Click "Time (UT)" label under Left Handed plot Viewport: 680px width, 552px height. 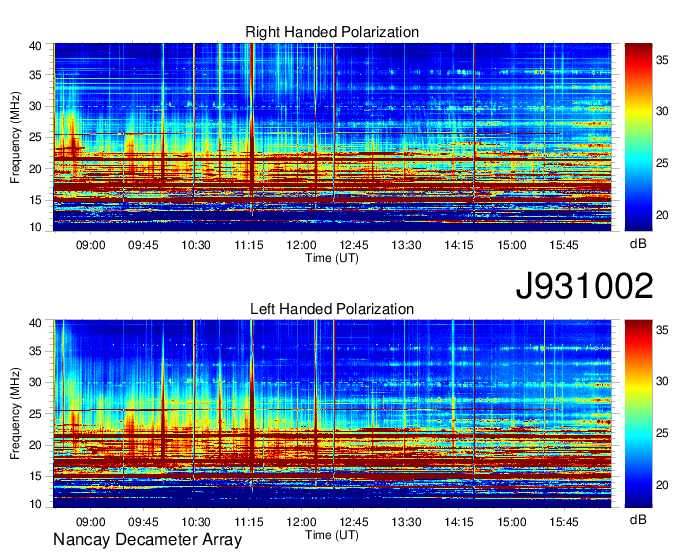332,535
